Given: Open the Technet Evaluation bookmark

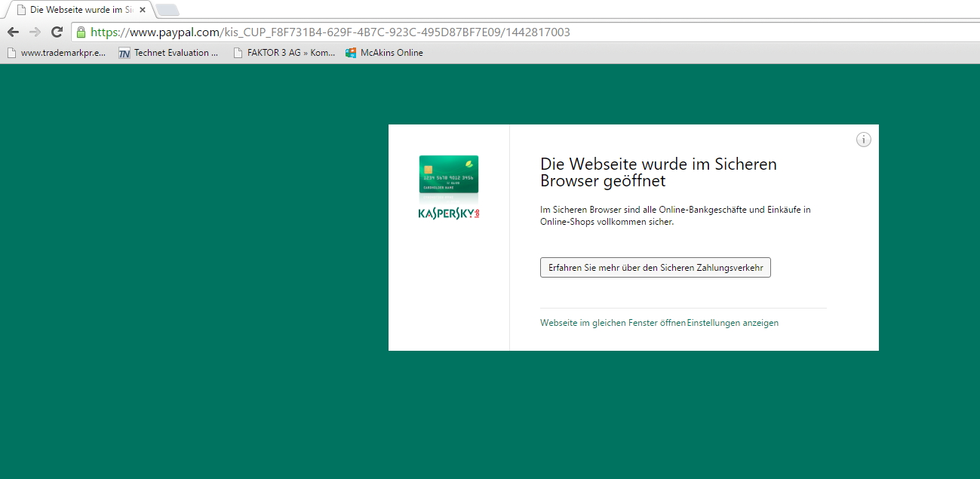Looking at the screenshot, I should [168, 53].
